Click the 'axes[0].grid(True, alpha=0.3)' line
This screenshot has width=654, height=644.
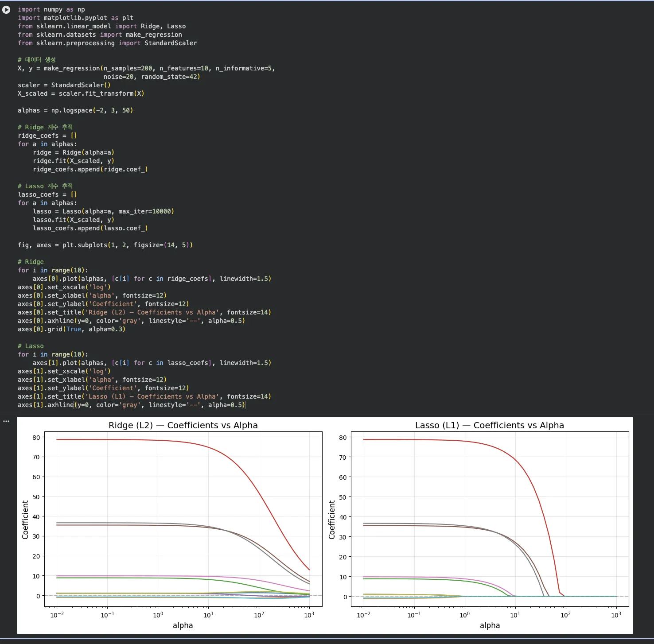72,329
